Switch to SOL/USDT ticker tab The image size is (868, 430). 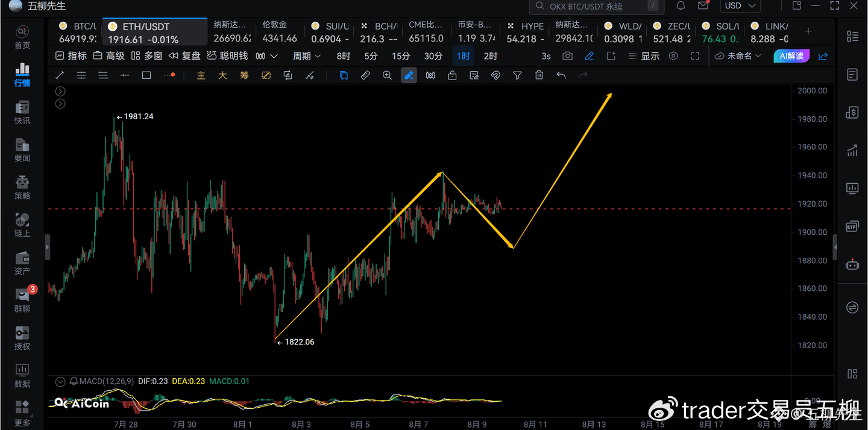click(720, 33)
